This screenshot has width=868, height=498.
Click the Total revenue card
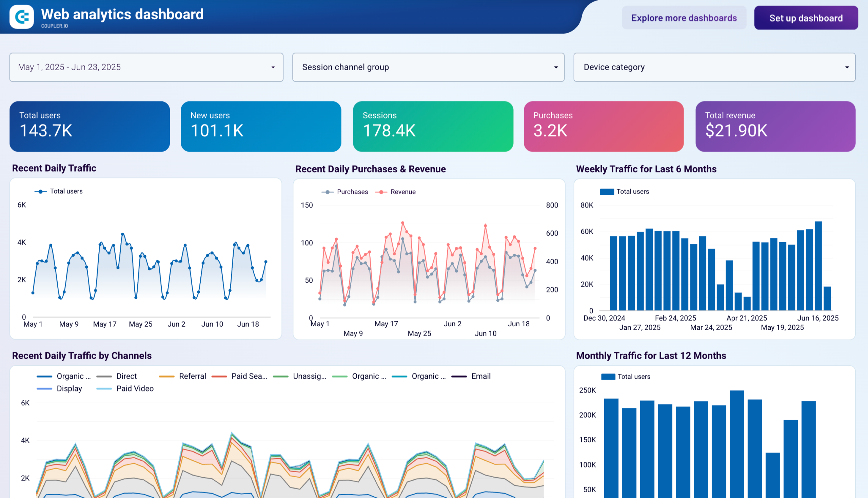pyautogui.click(x=775, y=126)
